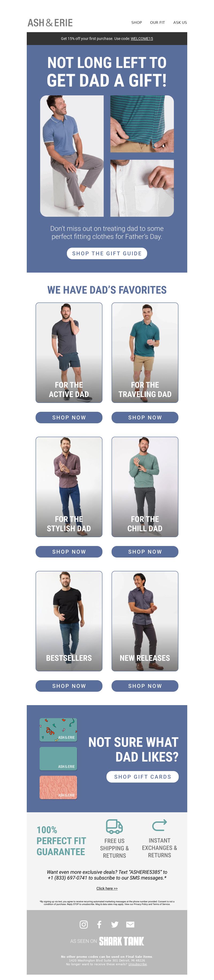Screen dimensions: 214x980
Task: Open the Facebook icon in footer
Action: [99, 925]
